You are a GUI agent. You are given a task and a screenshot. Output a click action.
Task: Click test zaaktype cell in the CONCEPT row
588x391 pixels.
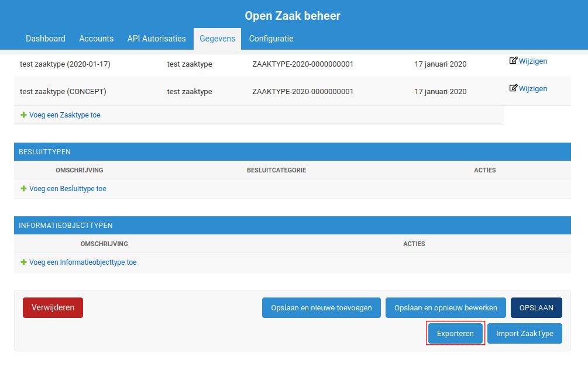(x=190, y=91)
